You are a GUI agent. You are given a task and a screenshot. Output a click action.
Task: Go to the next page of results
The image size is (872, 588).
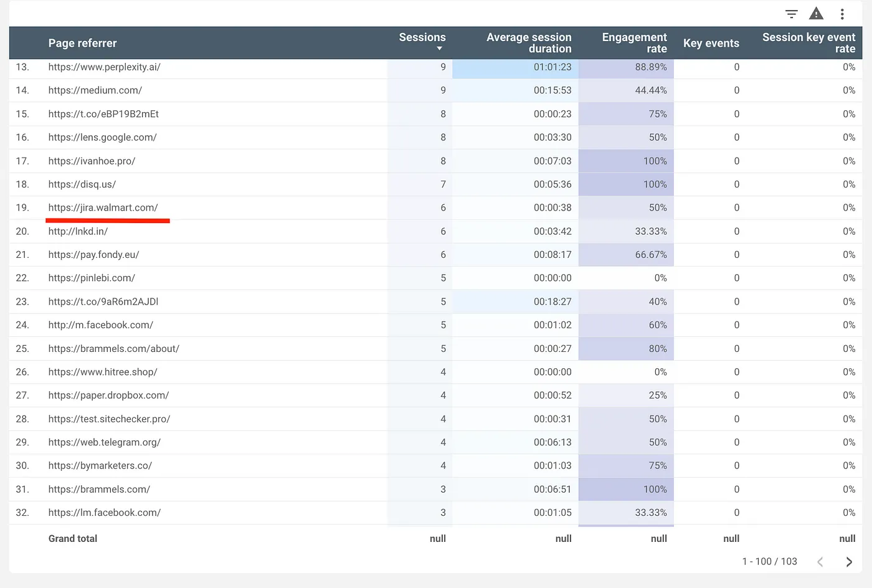[848, 562]
